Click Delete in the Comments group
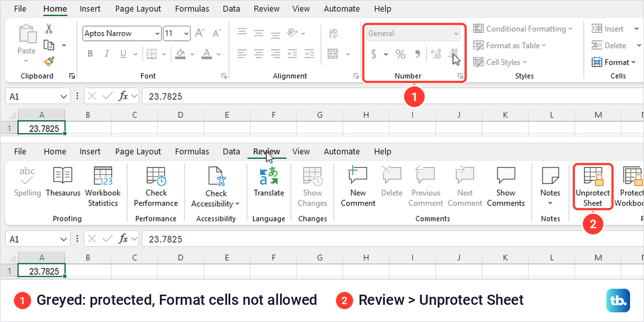The width and height of the screenshot is (644, 322). 392,182
